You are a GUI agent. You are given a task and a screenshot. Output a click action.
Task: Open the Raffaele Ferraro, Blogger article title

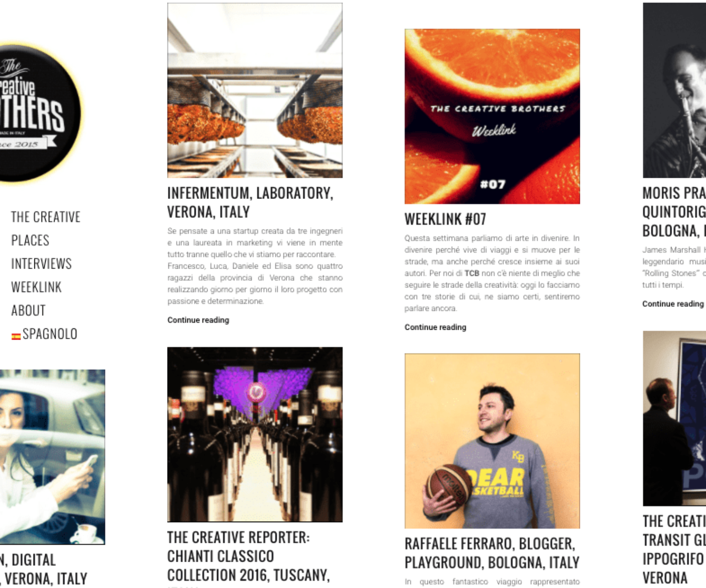click(x=492, y=553)
